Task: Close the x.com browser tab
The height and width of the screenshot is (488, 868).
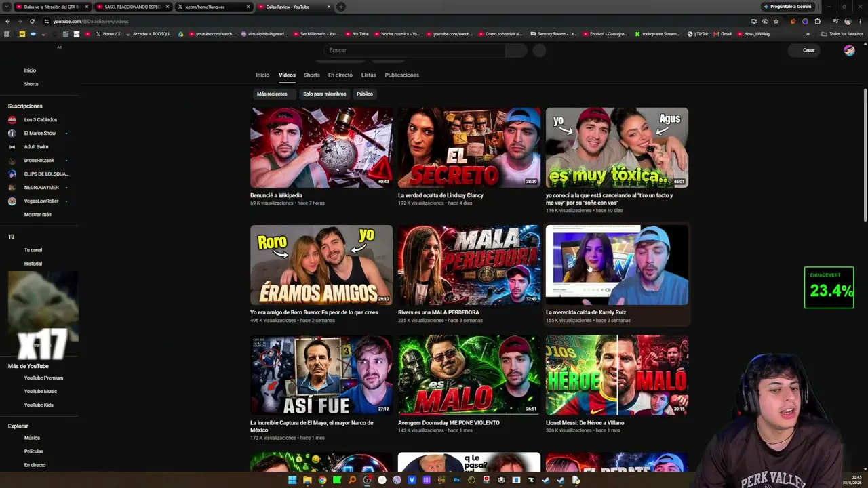Action: pos(248,7)
